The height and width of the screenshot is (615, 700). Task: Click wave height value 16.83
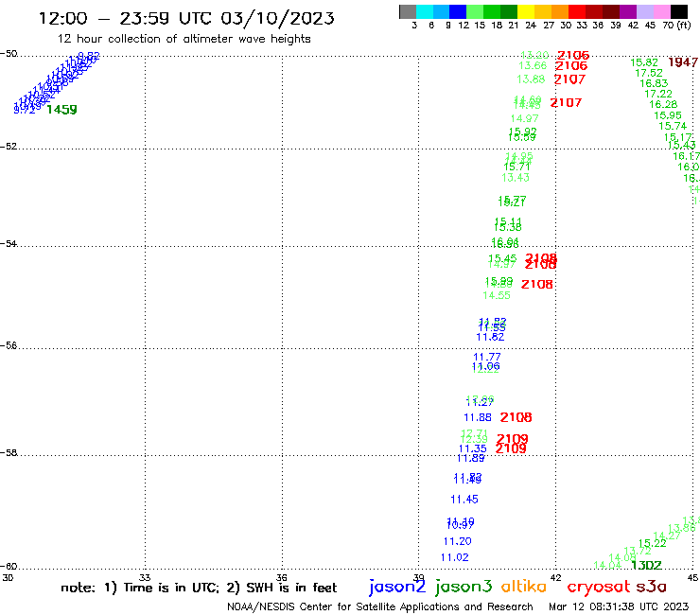pyautogui.click(x=654, y=83)
